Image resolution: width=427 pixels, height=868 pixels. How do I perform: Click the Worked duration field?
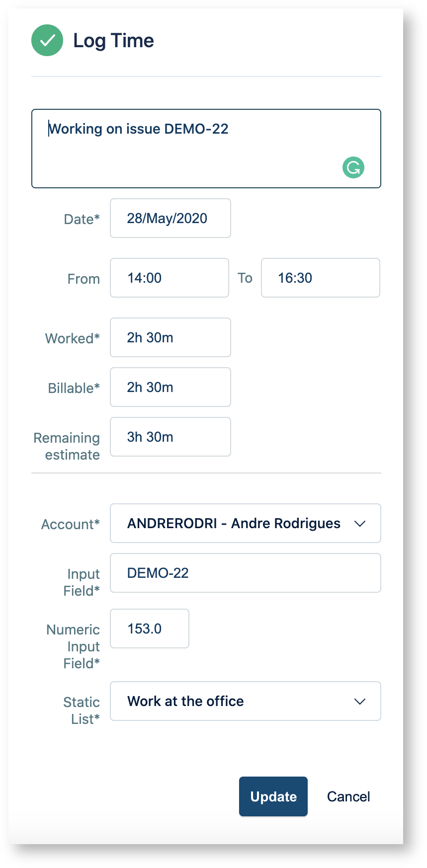click(170, 338)
